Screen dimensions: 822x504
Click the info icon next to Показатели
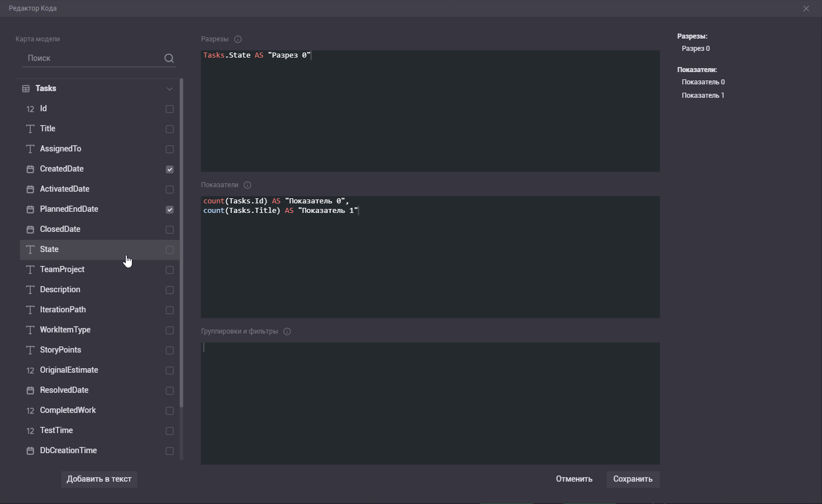pyautogui.click(x=248, y=185)
